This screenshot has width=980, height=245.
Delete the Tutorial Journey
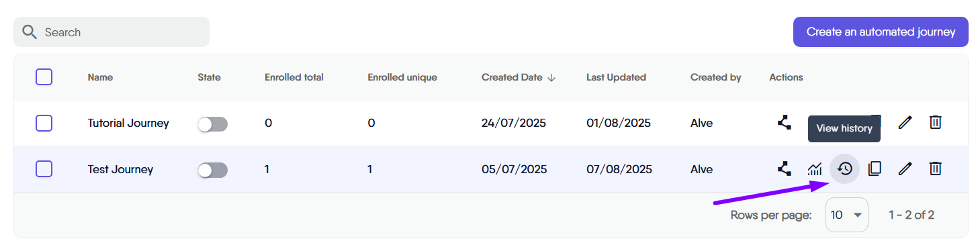click(x=935, y=123)
